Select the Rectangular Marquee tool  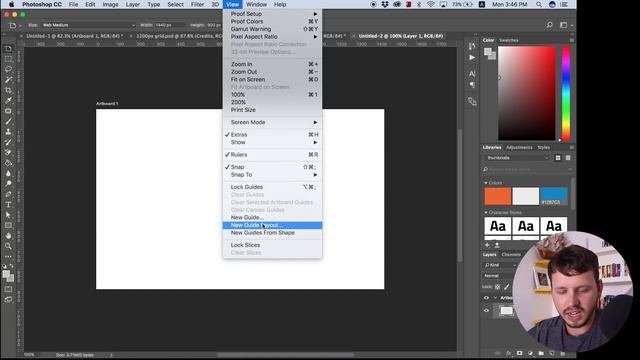pos(8,59)
